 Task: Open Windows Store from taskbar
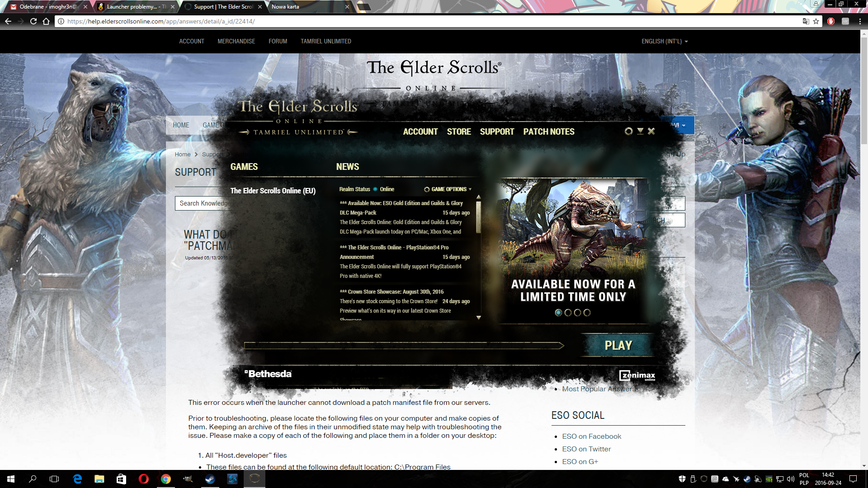coord(121,479)
